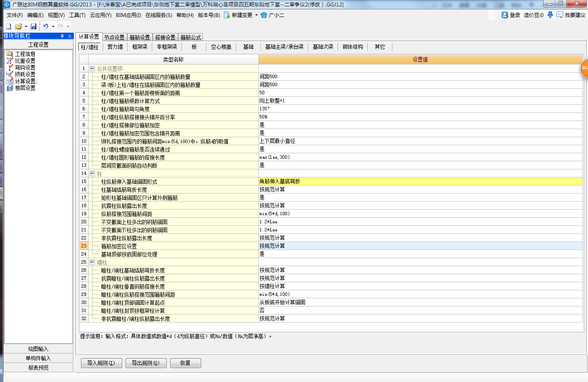This screenshot has width=588, height=382.
Task: Select the 框架梁 sub-tab
Action: pyautogui.click(x=140, y=47)
